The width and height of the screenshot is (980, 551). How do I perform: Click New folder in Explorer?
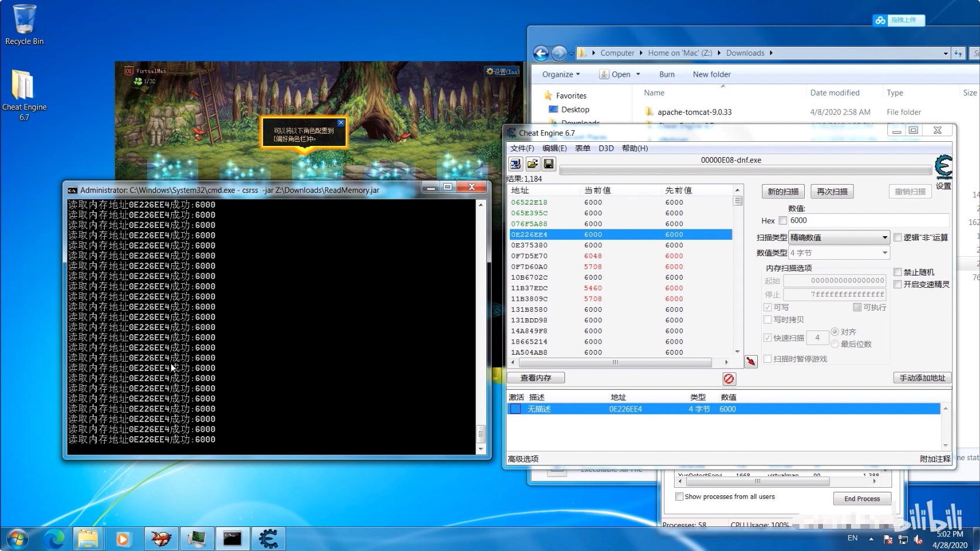[712, 74]
